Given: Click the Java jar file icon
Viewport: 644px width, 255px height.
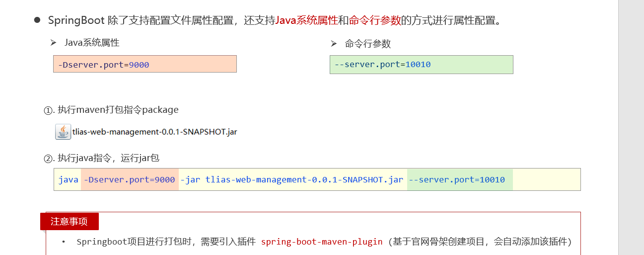Looking at the screenshot, I should coord(63,132).
